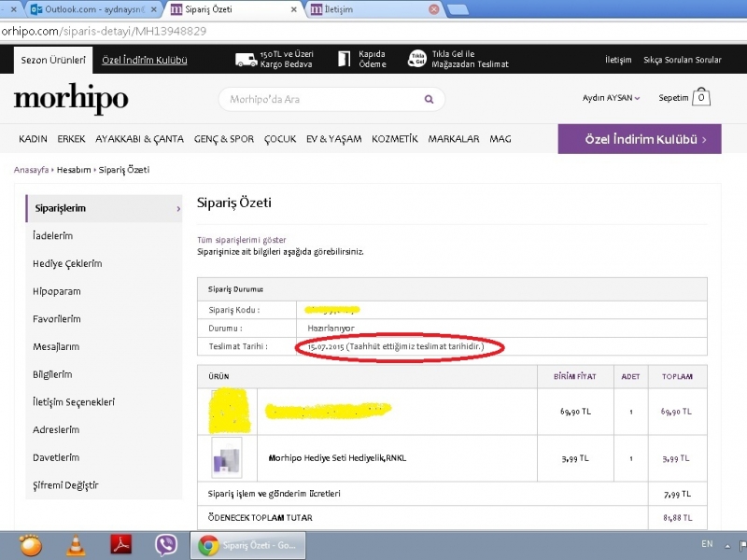Close the Sipariş Özeti browser tab
Viewport: 747px width, 560px height.
[x=294, y=9]
